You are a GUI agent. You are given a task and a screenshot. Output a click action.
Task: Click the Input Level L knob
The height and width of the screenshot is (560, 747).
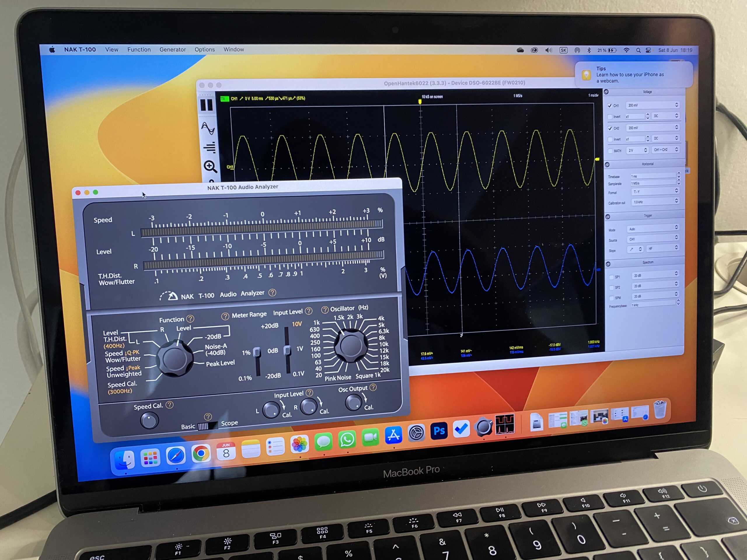[x=271, y=410]
